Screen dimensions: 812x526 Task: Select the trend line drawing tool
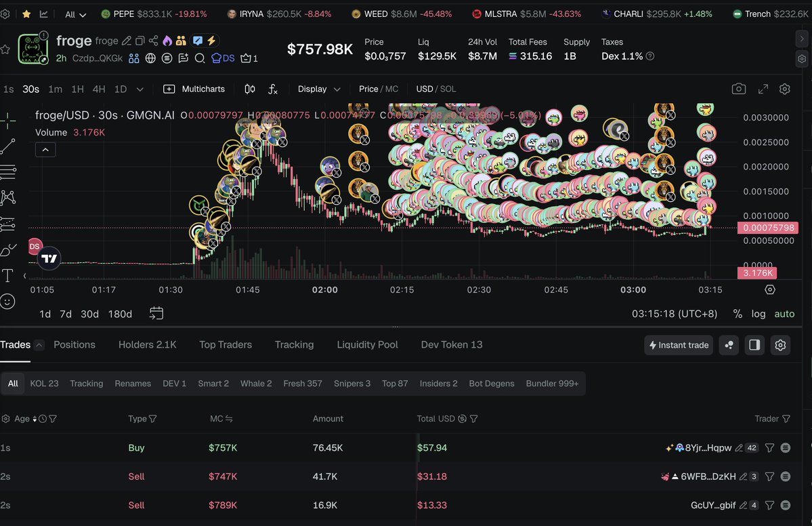pyautogui.click(x=7, y=146)
